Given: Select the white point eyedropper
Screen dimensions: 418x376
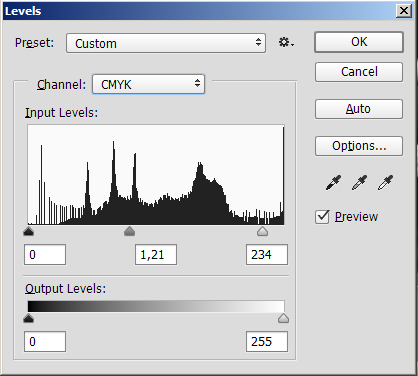Looking at the screenshot, I should click(x=385, y=182).
